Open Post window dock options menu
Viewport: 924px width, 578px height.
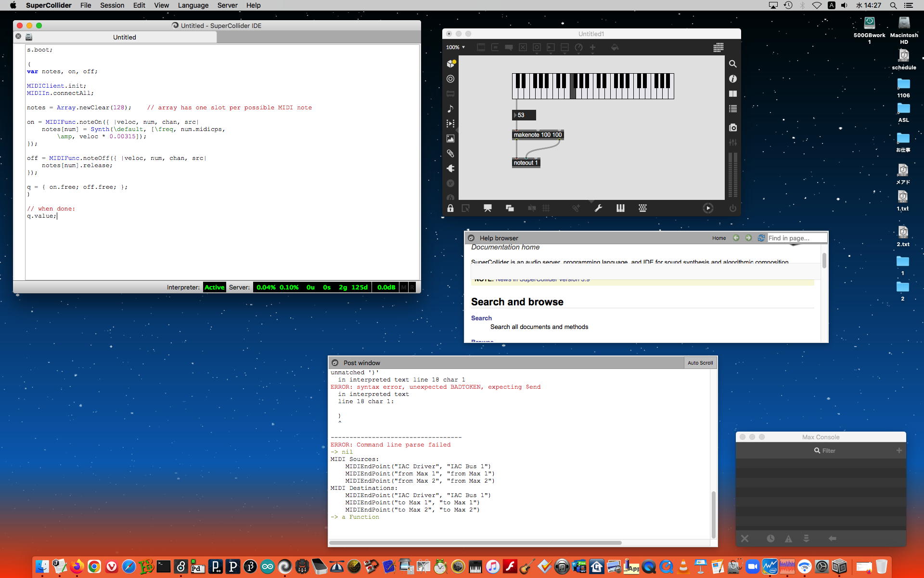335,363
